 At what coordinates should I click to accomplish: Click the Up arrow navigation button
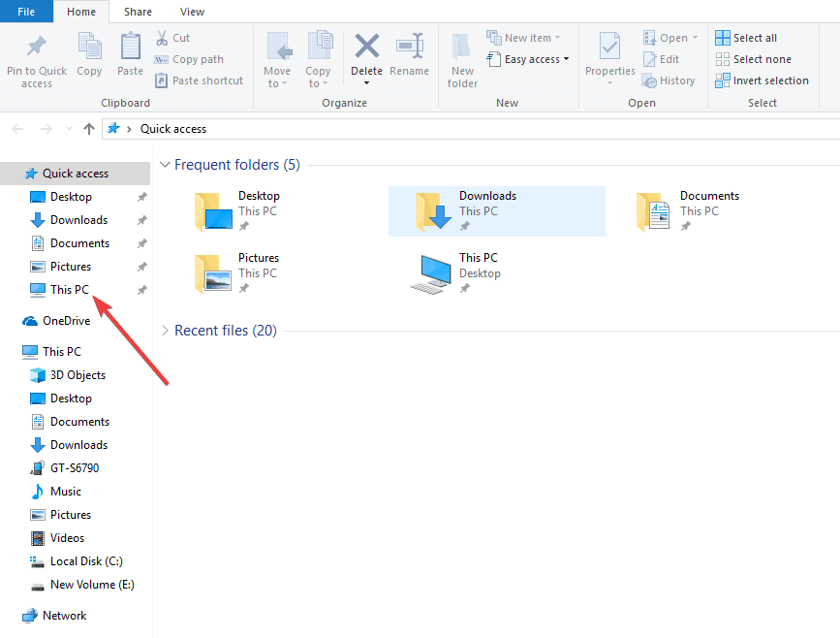(89, 129)
